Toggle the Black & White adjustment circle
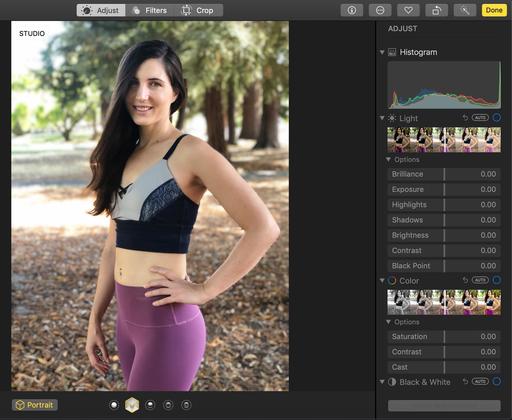 [497, 381]
